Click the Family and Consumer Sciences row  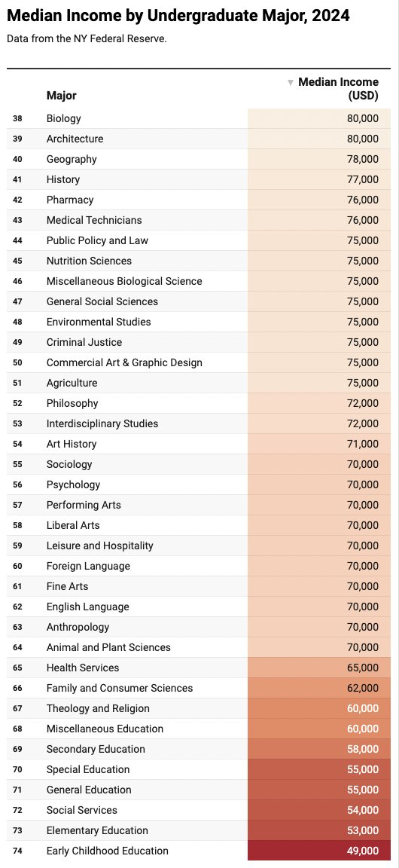[199, 688]
